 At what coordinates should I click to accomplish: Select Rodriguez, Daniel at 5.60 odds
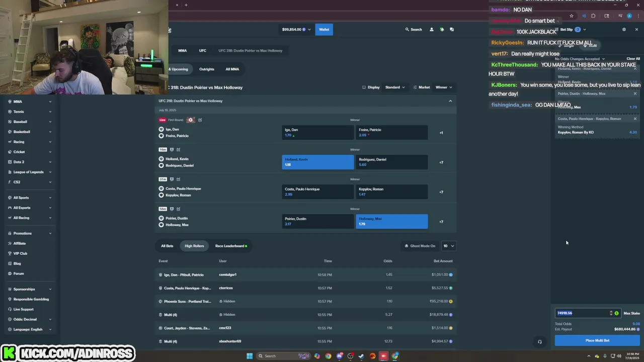[391, 162]
